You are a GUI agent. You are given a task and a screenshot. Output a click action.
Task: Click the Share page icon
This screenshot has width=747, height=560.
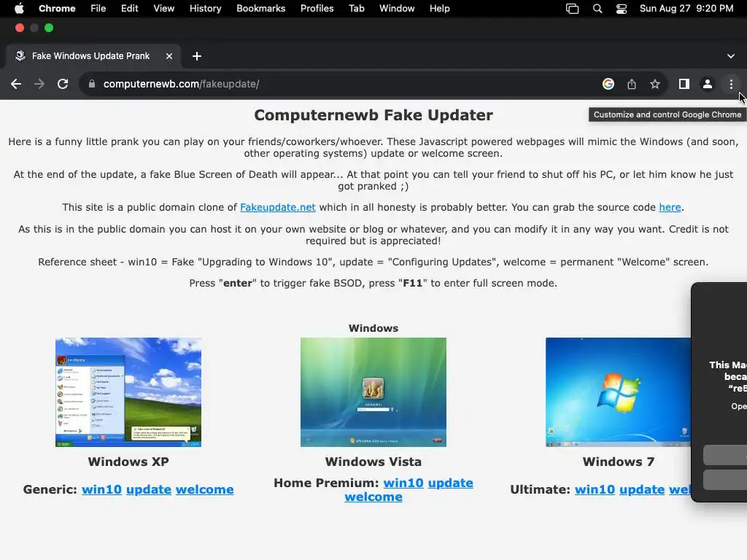click(x=631, y=85)
